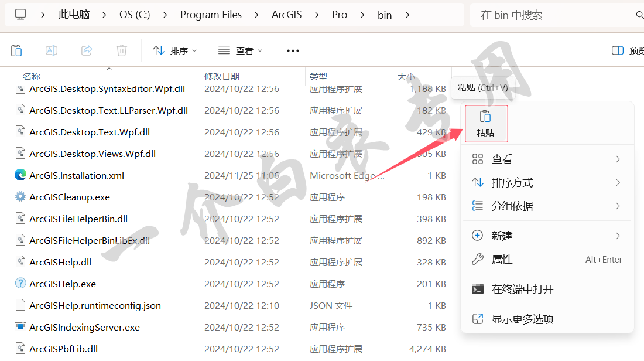This screenshot has height=361, width=644.
Task: Open the 新建 submenu
Action: pos(547,236)
